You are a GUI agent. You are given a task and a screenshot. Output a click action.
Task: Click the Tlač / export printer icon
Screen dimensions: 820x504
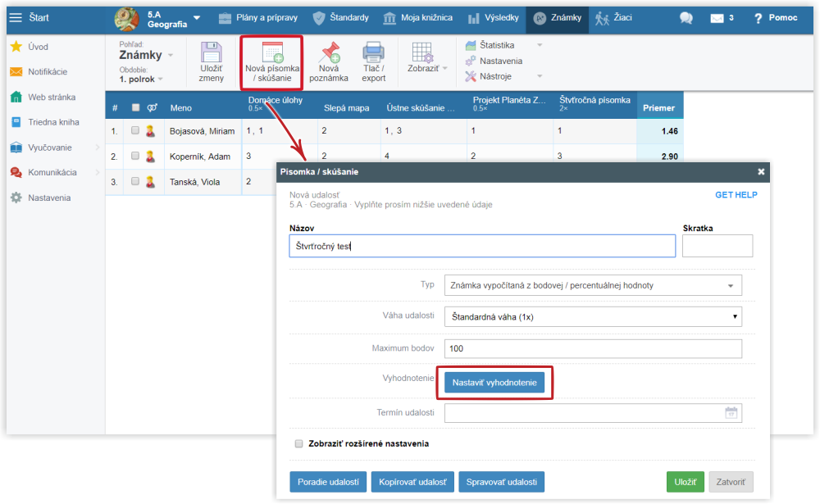click(x=374, y=53)
